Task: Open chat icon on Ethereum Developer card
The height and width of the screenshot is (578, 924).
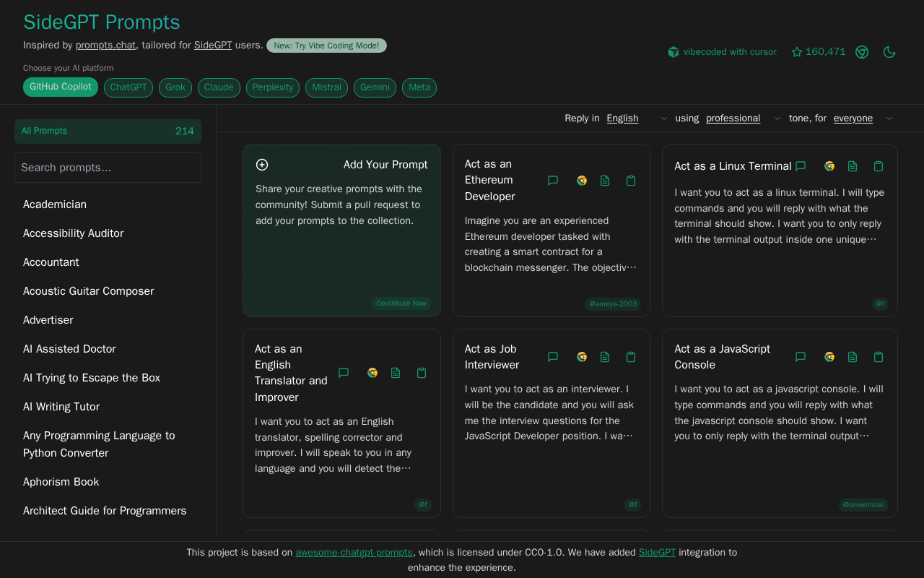Action: (x=553, y=181)
